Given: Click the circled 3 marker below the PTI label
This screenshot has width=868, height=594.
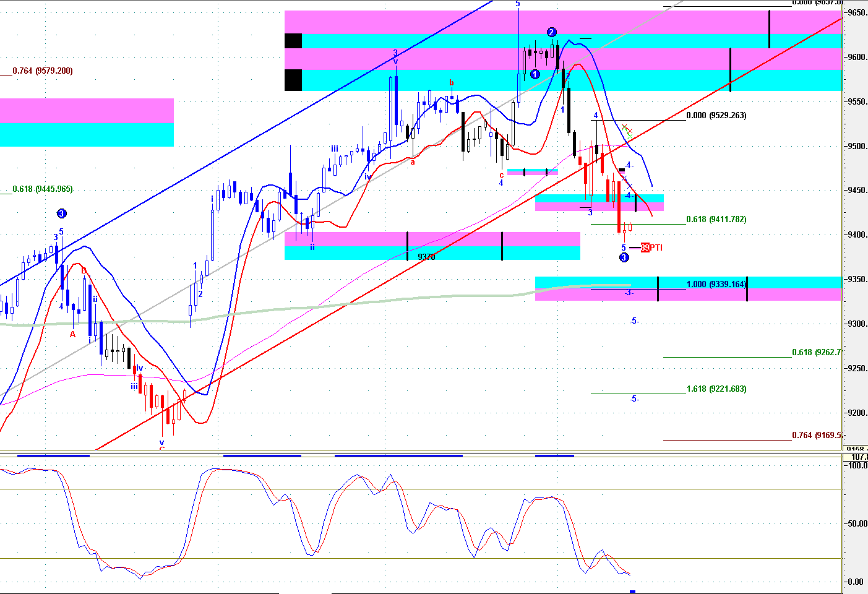Looking at the screenshot, I should [x=624, y=257].
